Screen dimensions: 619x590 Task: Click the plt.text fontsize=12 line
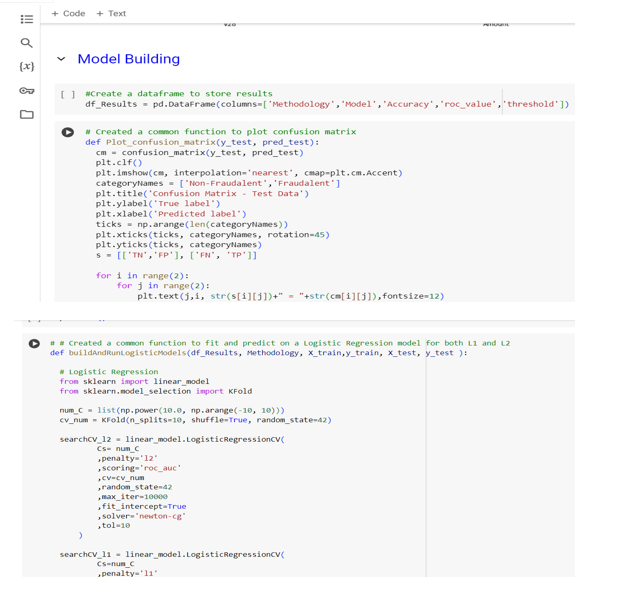tap(291, 296)
